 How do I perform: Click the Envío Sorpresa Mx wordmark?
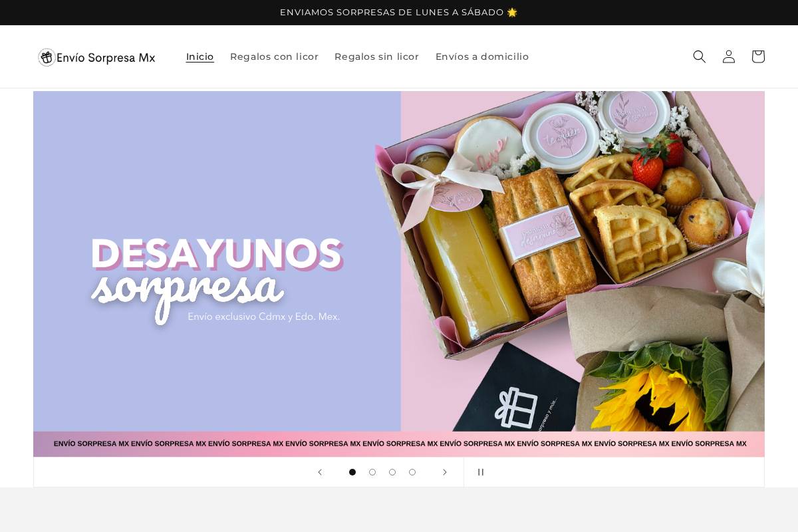106,57
